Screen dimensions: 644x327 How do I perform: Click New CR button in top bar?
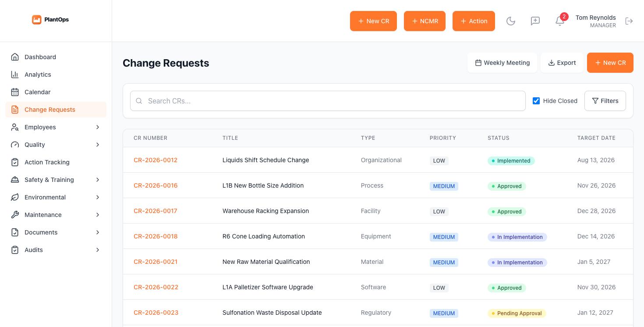tap(373, 21)
